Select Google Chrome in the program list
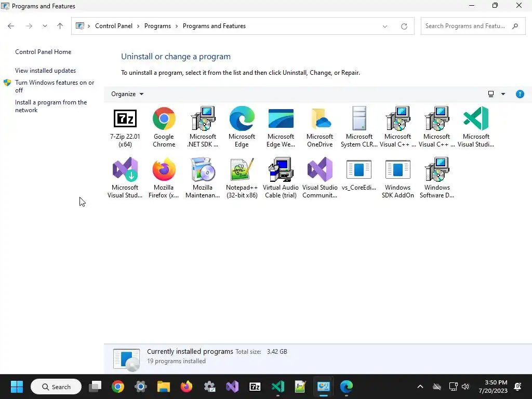532x399 pixels. point(164,128)
